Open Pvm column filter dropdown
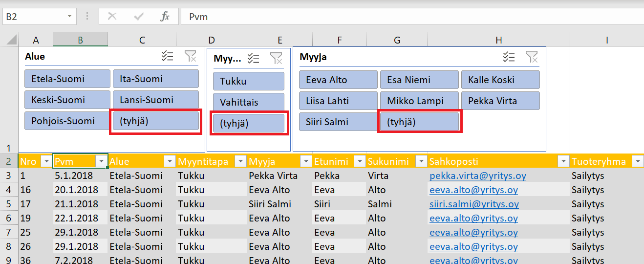Viewport: 644px width, 264px height. click(x=102, y=161)
